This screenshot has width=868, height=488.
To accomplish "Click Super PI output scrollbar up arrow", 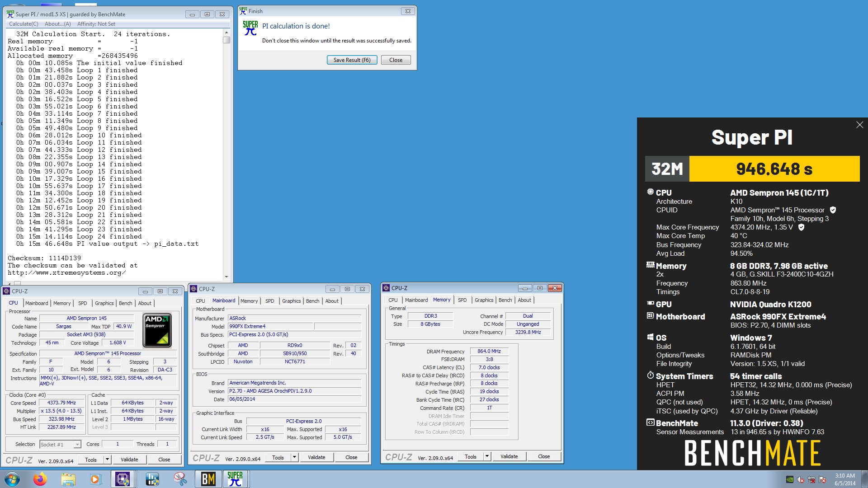I will (x=226, y=33).
